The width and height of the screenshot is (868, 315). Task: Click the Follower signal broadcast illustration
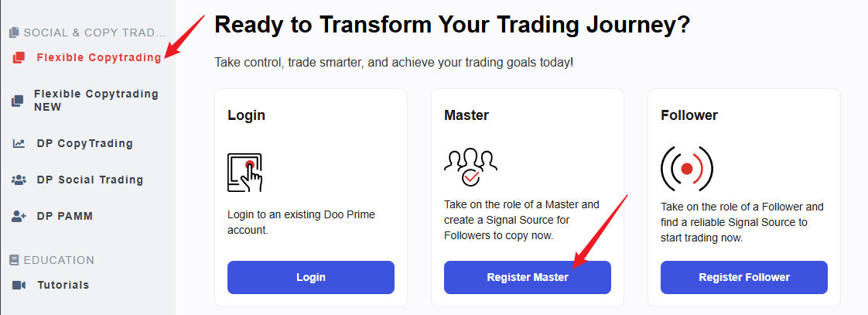pos(687,169)
